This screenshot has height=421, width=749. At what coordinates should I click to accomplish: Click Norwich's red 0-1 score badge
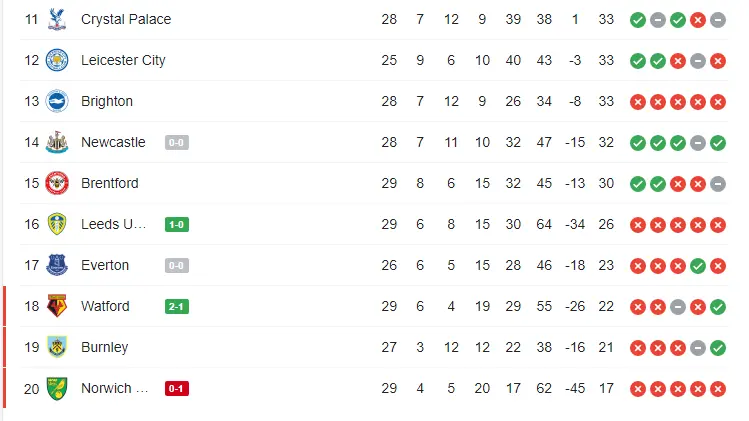(x=177, y=389)
